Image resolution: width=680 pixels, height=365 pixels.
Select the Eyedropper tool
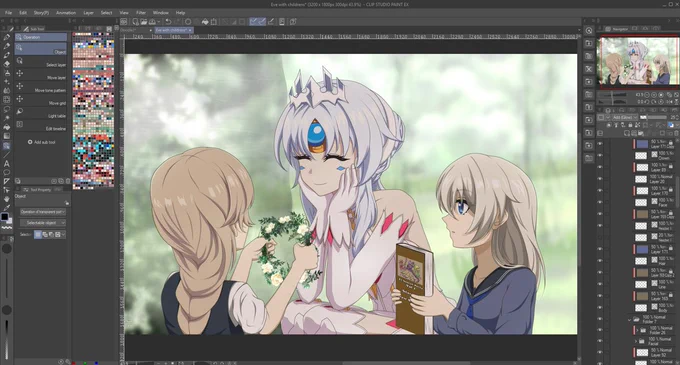[x=7, y=208]
